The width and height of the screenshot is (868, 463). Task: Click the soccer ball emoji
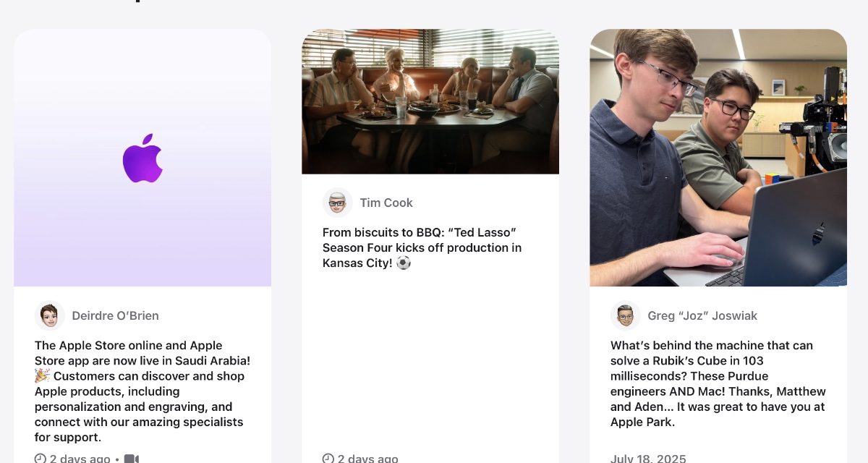[404, 263]
